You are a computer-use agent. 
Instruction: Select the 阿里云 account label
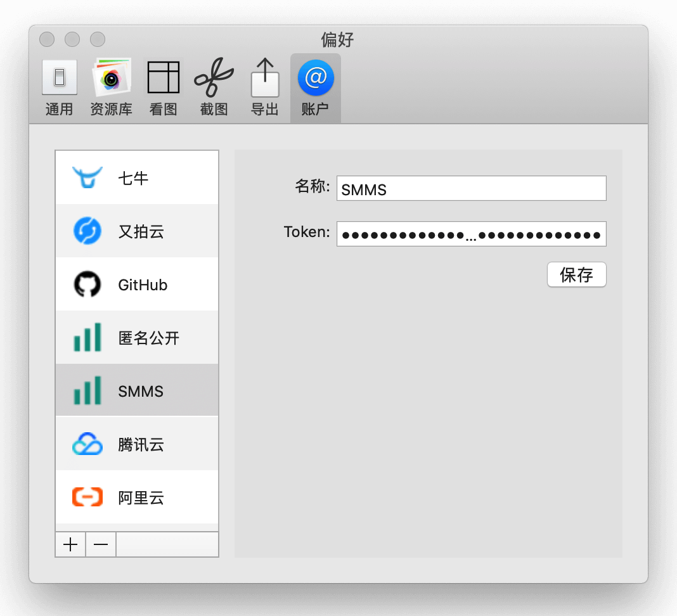(141, 497)
